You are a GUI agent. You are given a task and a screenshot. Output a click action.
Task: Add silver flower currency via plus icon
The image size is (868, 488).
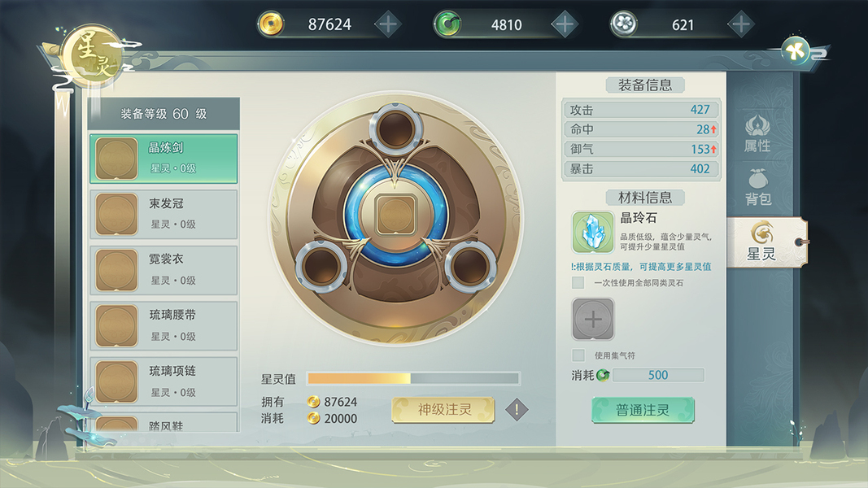coord(741,24)
